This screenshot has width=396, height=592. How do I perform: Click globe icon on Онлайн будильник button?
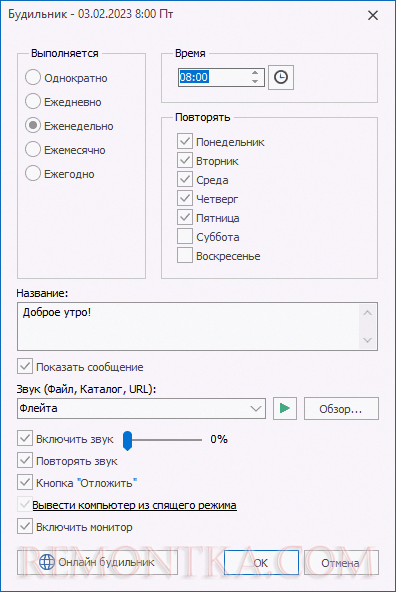point(47,562)
